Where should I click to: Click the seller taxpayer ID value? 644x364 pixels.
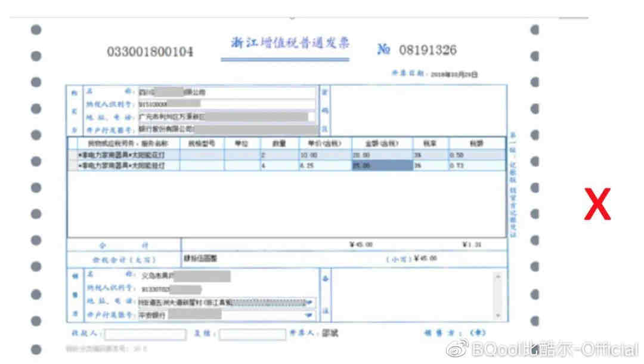pos(171,289)
